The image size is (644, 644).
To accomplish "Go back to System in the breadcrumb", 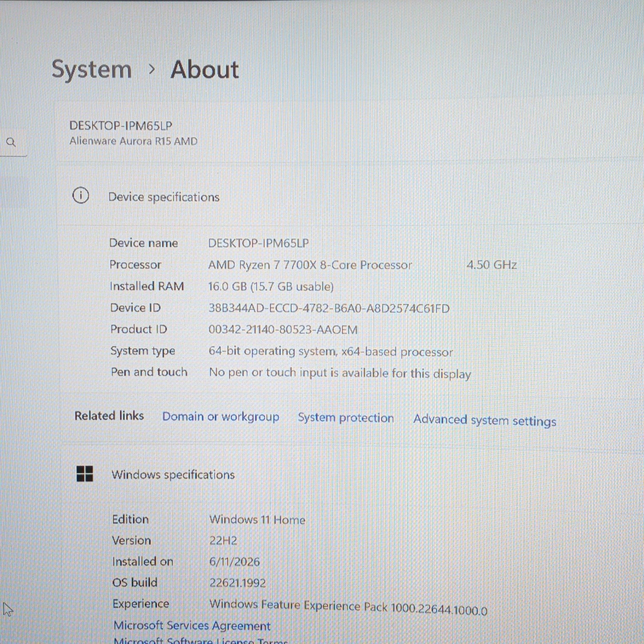I will pyautogui.click(x=91, y=70).
